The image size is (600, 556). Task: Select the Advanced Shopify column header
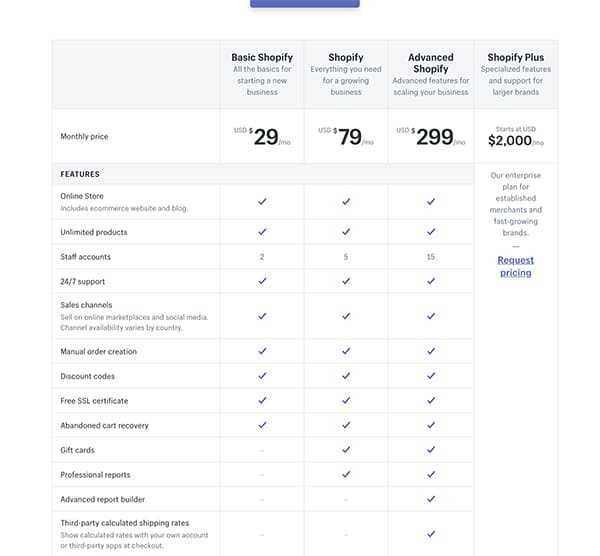(431, 63)
